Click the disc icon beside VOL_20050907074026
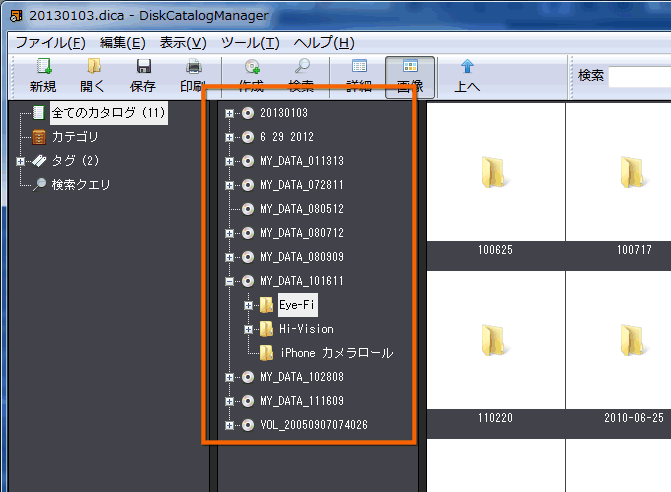671x492 pixels. (248, 424)
